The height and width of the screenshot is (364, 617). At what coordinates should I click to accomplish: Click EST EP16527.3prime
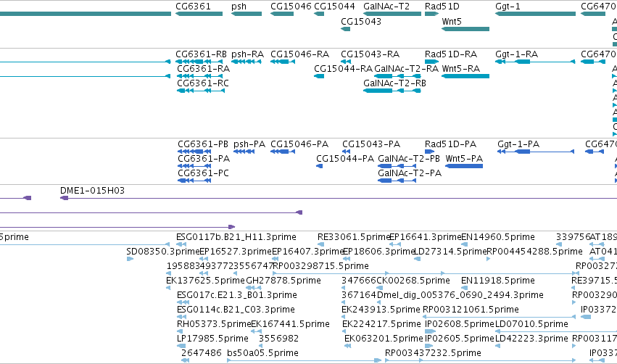pos(204,259)
